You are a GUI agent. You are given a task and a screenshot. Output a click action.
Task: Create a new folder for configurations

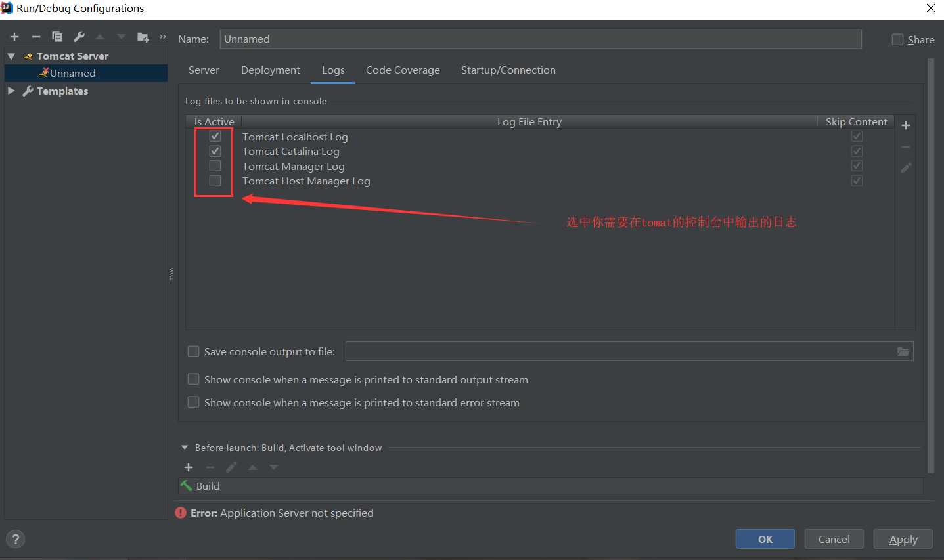[143, 37]
